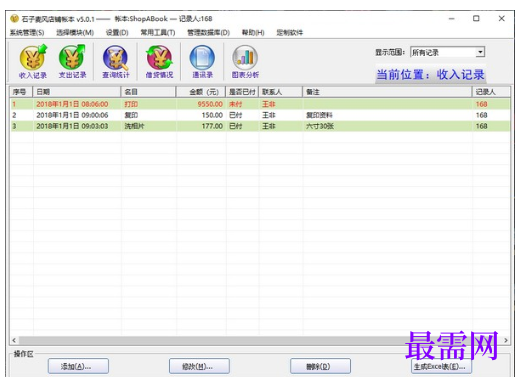Image resolution: width=517 pixels, height=377 pixels.
Task: Open the 通讯录 address book icon
Action: point(202,62)
